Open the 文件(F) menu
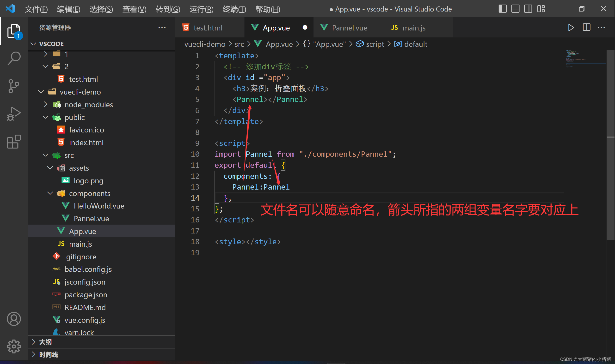This screenshot has height=364, width=615. click(x=36, y=9)
